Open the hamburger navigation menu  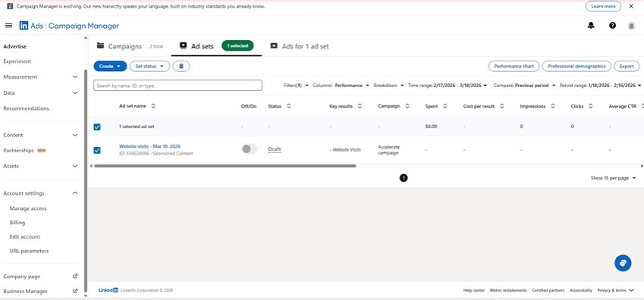coord(8,26)
